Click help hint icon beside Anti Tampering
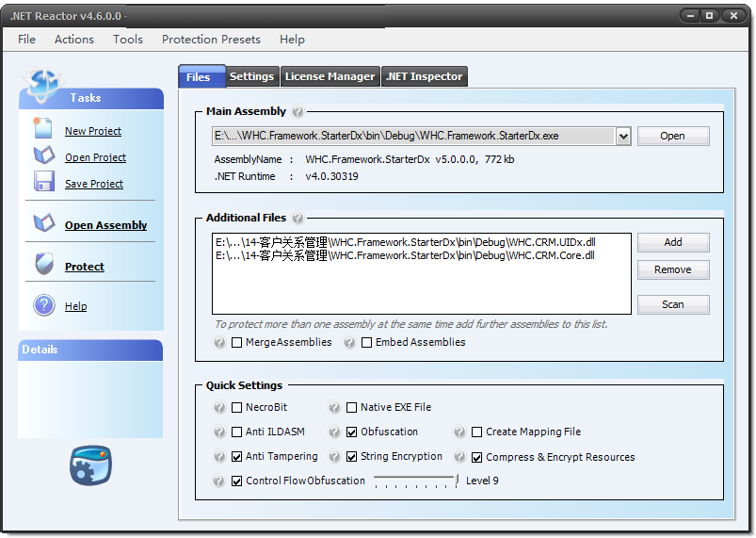 pos(219,456)
